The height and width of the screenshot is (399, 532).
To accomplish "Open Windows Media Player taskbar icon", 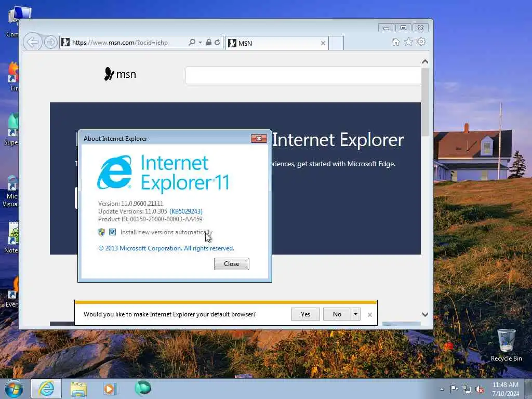I will pos(110,389).
